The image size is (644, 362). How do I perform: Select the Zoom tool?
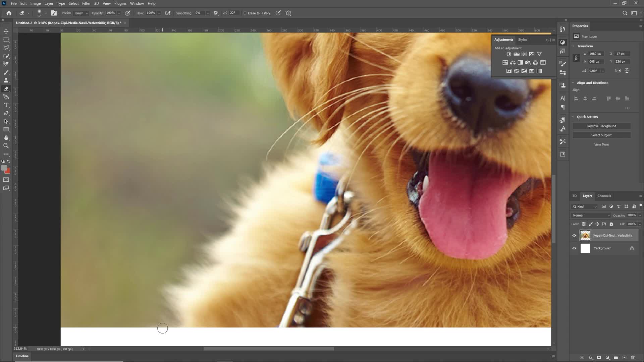coord(6,146)
